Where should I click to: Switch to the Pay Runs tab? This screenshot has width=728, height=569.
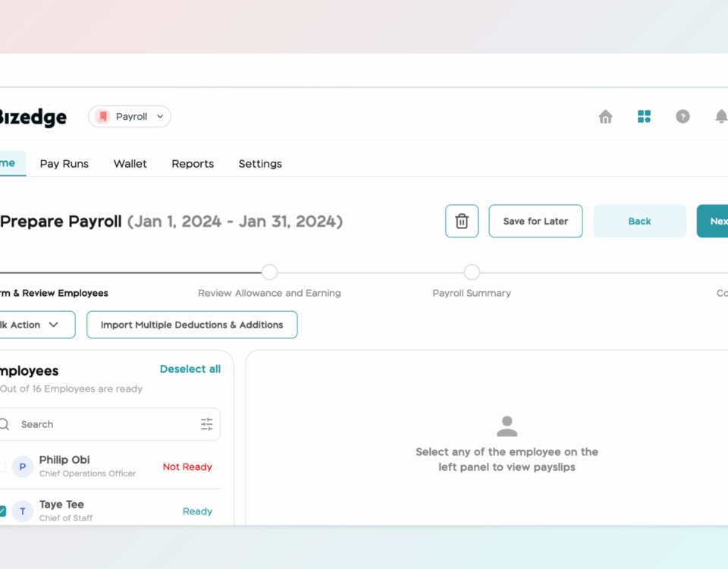[x=64, y=164]
